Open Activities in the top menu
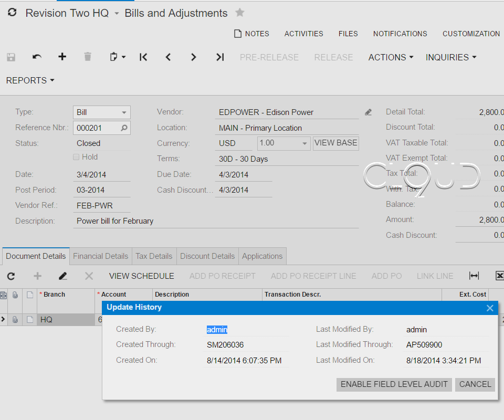504x420 pixels. pos(304,34)
